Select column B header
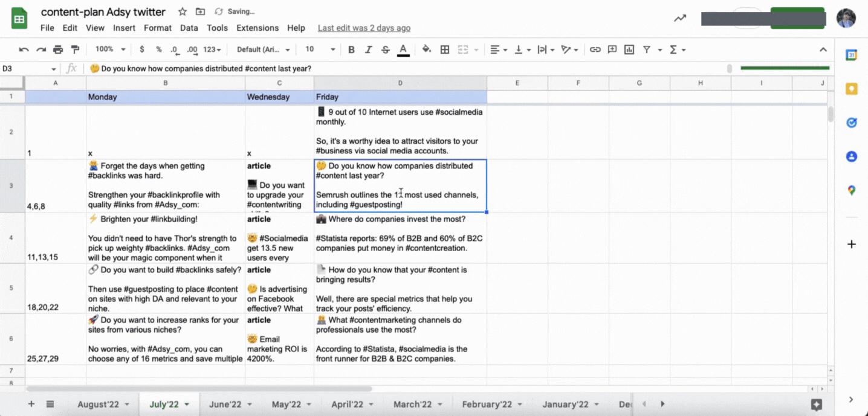The width and height of the screenshot is (868, 416). [166, 83]
